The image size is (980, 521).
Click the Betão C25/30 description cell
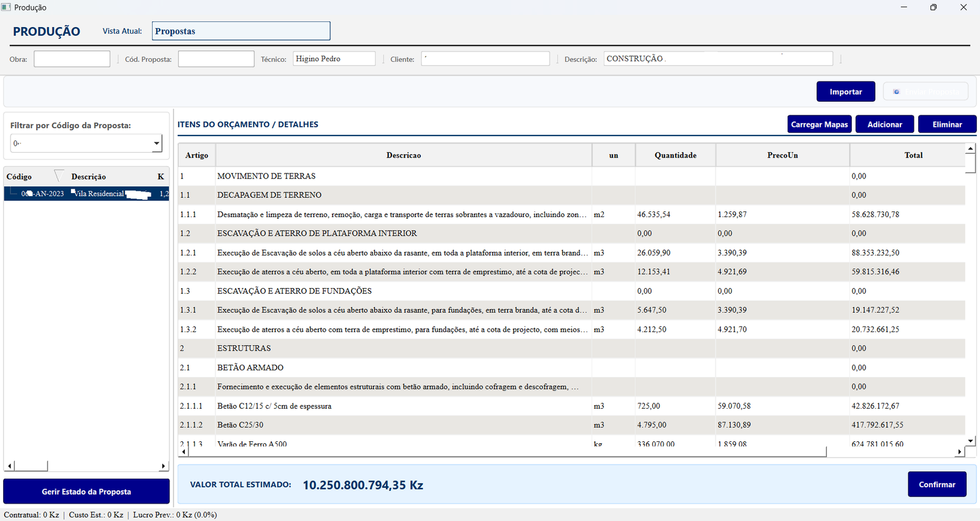tap(404, 425)
